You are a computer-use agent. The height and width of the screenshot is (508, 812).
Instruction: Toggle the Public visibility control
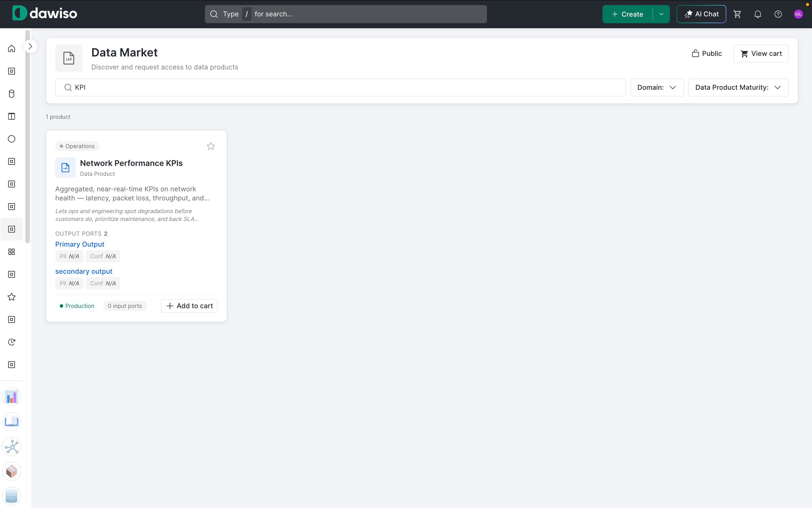click(x=707, y=53)
